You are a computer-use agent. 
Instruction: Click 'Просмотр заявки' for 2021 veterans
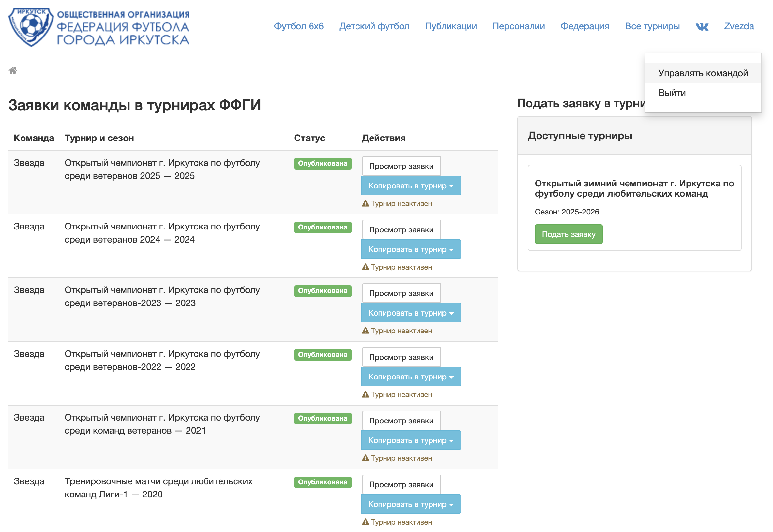tap(401, 421)
